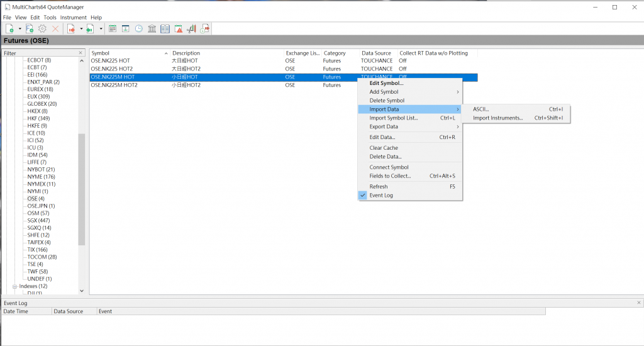The width and height of the screenshot is (644, 346).
Task: Select OSE.JPN (1) in the filter tree
Action: (x=41, y=206)
